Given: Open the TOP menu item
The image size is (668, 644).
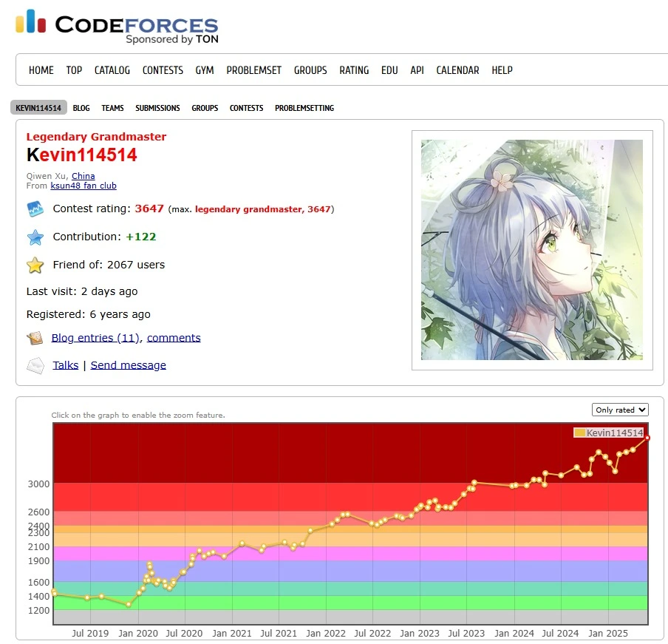Looking at the screenshot, I should click(74, 70).
